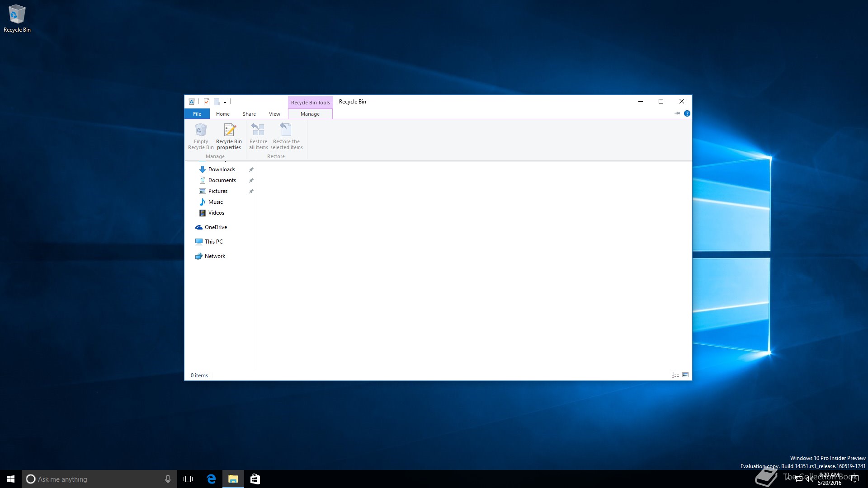The height and width of the screenshot is (488, 868).
Task: Open the Recycle Bin desktop icon
Action: click(17, 14)
